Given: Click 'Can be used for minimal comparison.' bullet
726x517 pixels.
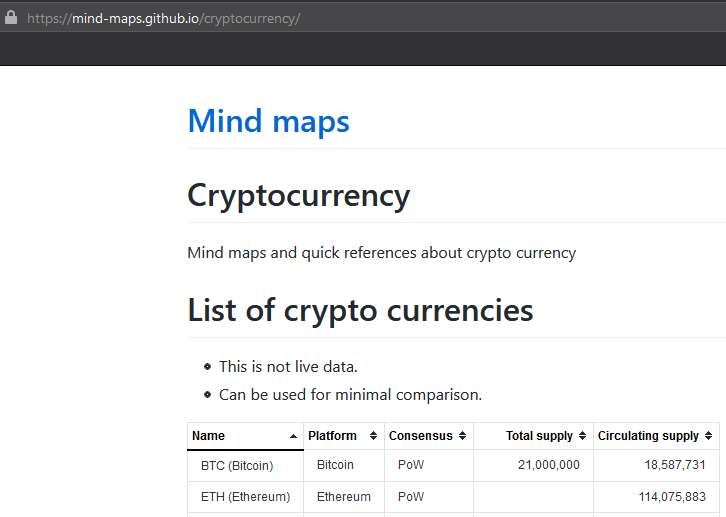Looking at the screenshot, I should (x=350, y=395).
